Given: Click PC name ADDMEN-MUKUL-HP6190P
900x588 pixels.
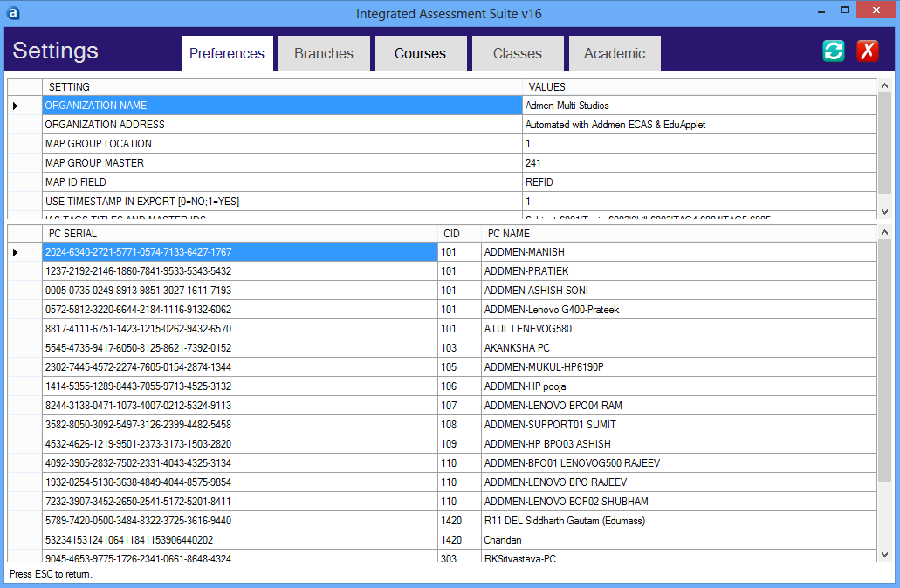Looking at the screenshot, I should click(679, 367).
